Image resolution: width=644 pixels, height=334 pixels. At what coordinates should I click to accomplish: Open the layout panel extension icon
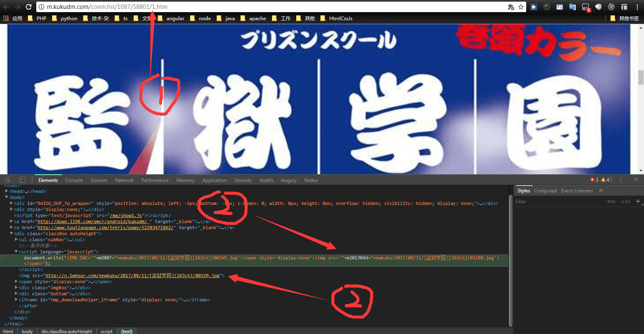pyautogui.click(x=624, y=7)
